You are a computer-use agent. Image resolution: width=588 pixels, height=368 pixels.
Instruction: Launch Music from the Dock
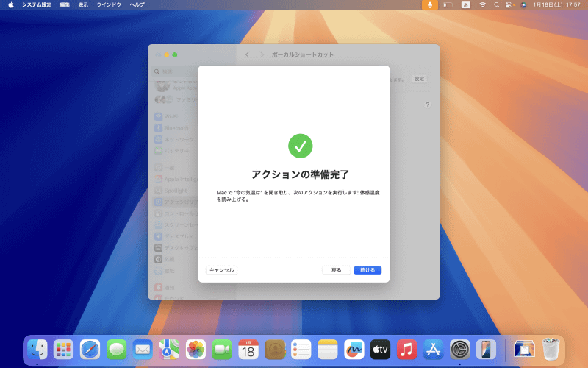point(407,350)
